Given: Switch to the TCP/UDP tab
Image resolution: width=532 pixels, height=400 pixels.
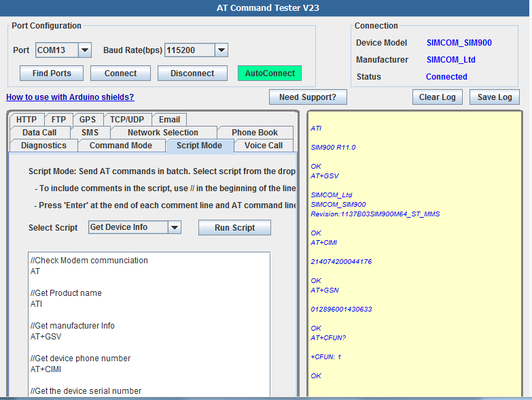Looking at the screenshot, I should [x=127, y=120].
